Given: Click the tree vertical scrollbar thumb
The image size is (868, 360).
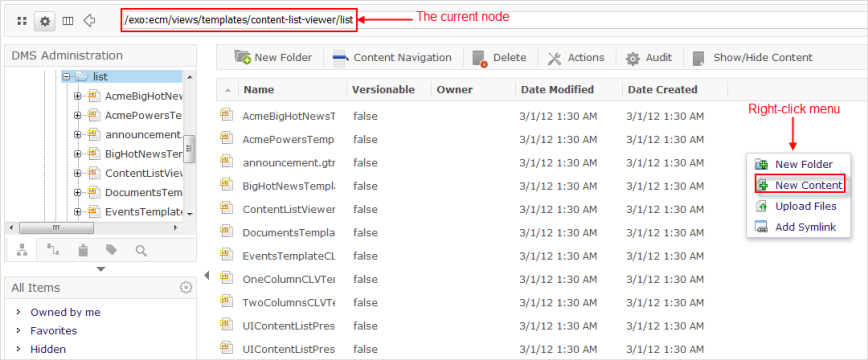Looking at the screenshot, I should pos(189,149).
